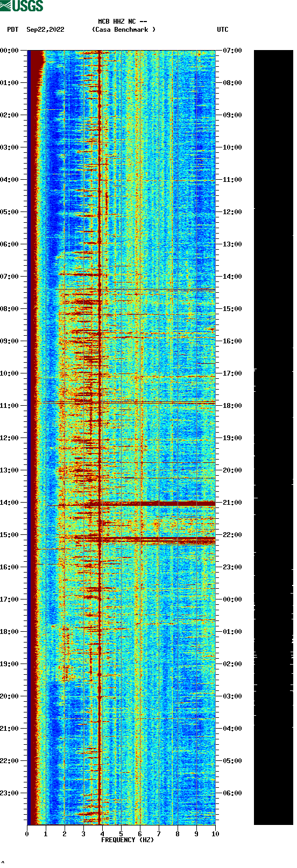Click the 05:00 UTC right-axis label
297x868 pixels.
tap(232, 761)
